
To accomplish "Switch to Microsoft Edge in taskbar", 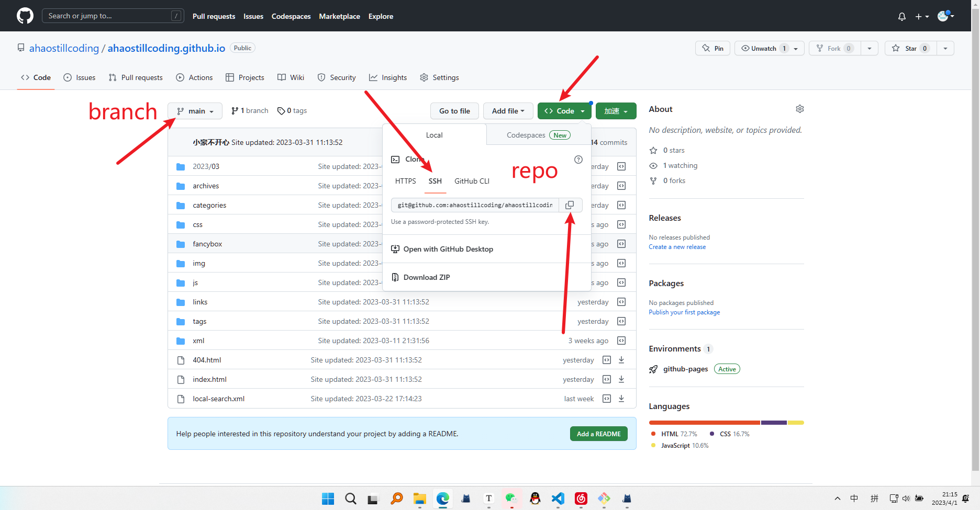I will pos(443,498).
